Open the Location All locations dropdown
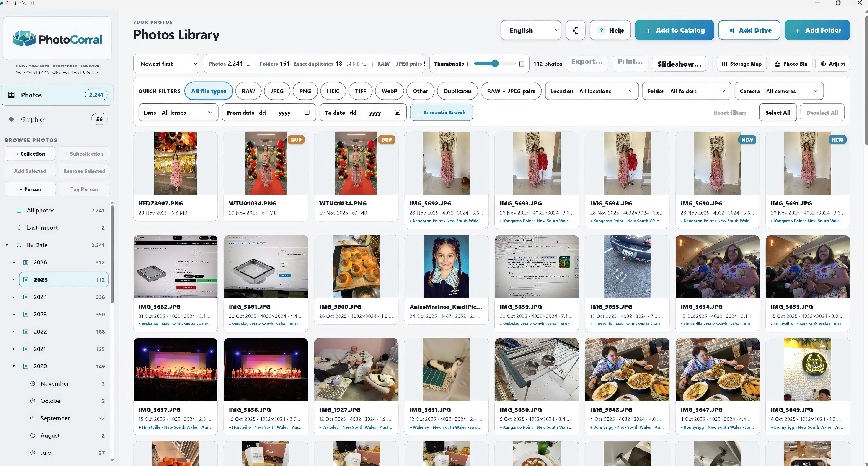Viewport: 868px width, 466px height. tap(592, 91)
